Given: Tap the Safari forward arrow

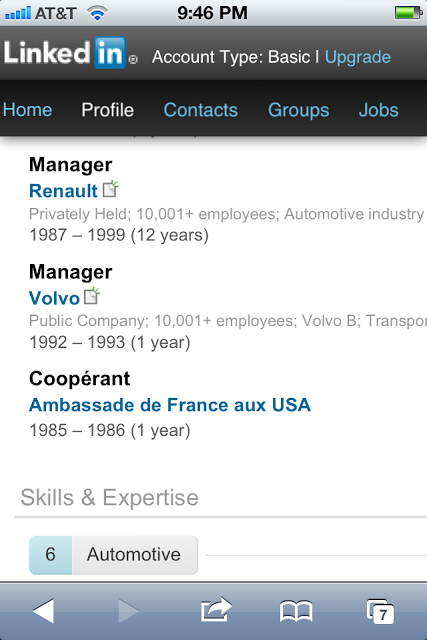Looking at the screenshot, I should pyautogui.click(x=129, y=611).
